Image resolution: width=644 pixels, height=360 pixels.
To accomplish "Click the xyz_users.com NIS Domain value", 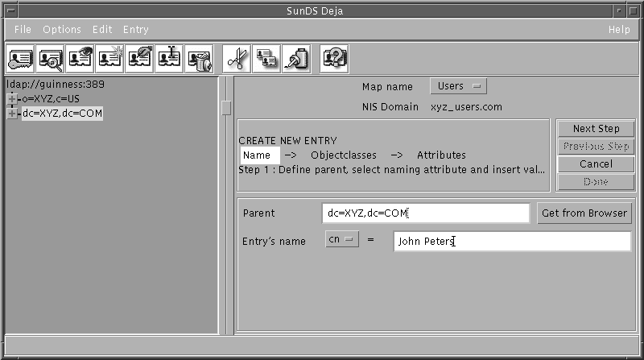I will pos(466,107).
